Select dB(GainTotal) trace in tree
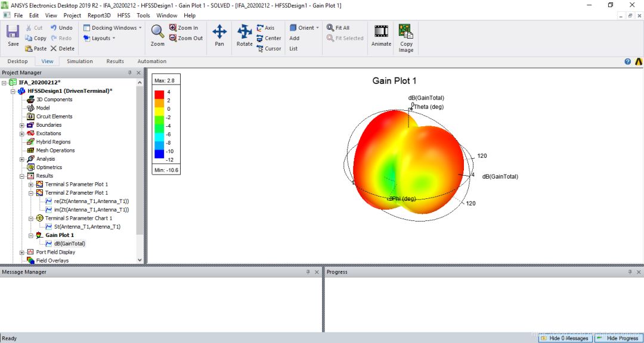Image resolution: width=644 pixels, height=343 pixels. (65, 244)
